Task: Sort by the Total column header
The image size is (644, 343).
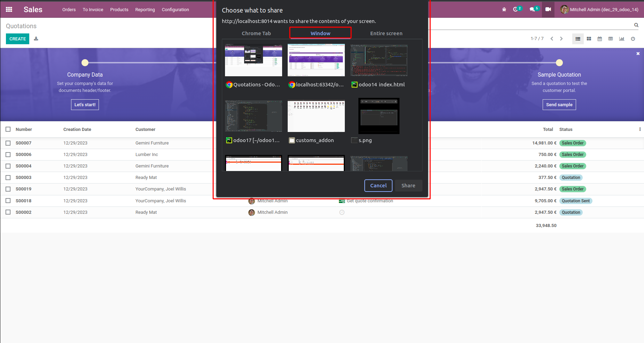Action: tap(548, 130)
